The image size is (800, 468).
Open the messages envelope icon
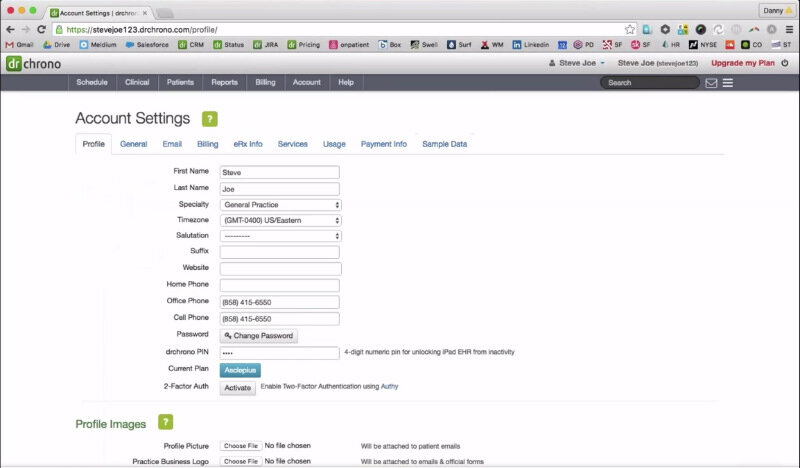(711, 82)
